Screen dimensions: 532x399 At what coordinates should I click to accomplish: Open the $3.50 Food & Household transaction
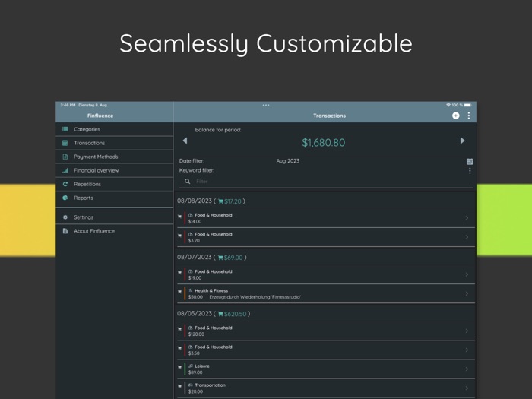[x=326, y=350]
